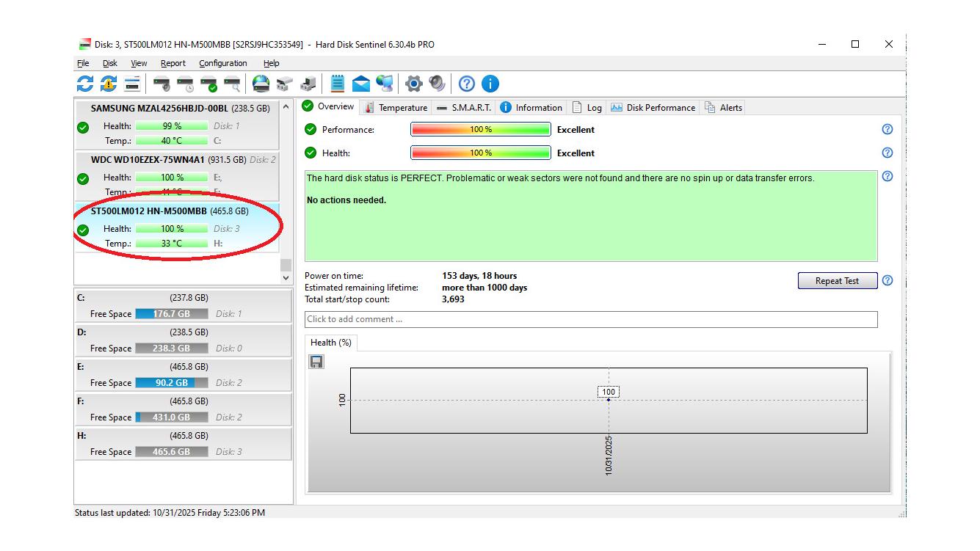The height and width of the screenshot is (551, 980).
Task: Click the blue Information circle toolbar icon
Action: pyautogui.click(x=490, y=84)
